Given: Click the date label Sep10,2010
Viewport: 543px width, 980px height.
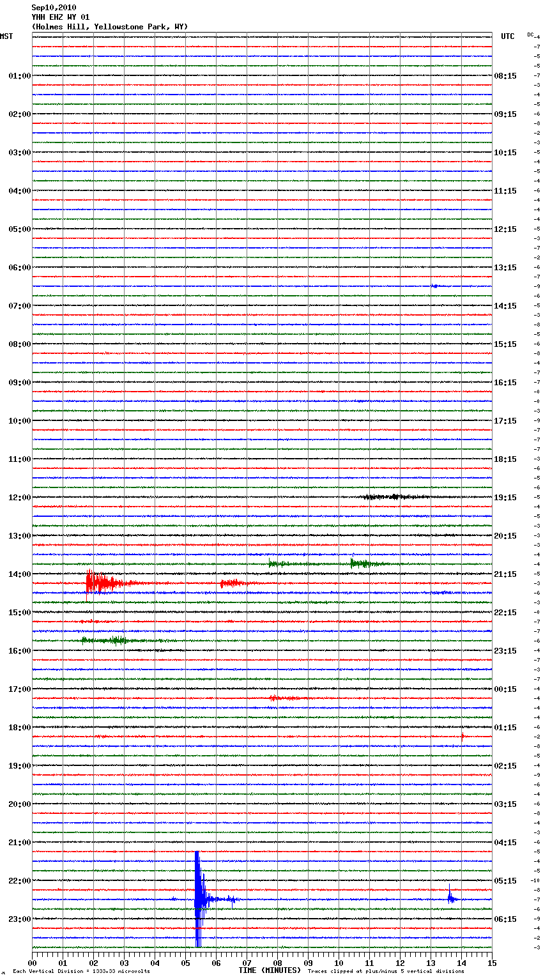Looking at the screenshot, I should coord(54,8).
